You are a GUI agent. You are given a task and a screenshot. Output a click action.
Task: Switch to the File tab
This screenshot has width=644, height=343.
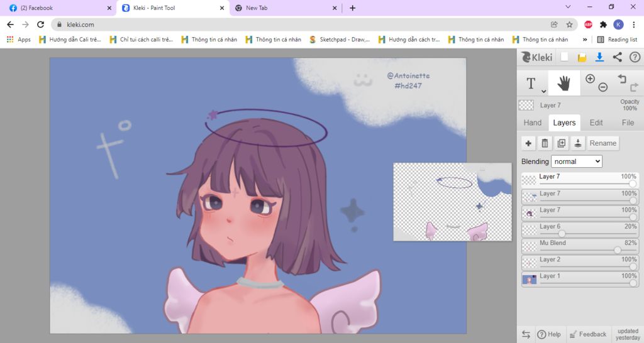pos(628,122)
